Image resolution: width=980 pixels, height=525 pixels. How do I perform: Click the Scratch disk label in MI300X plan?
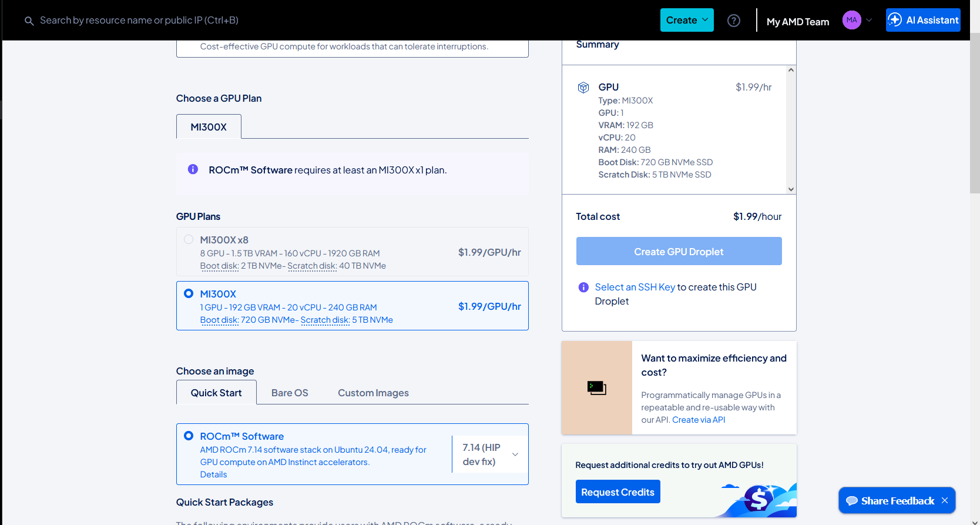(x=325, y=320)
